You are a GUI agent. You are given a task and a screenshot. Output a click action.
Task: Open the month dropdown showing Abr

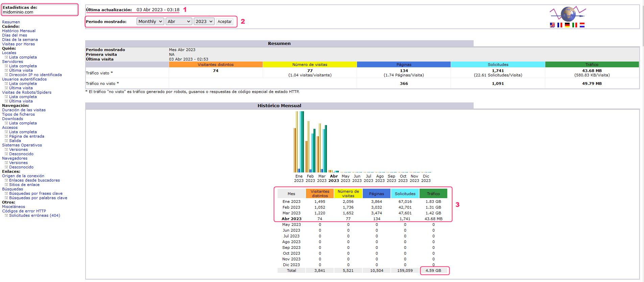179,22
